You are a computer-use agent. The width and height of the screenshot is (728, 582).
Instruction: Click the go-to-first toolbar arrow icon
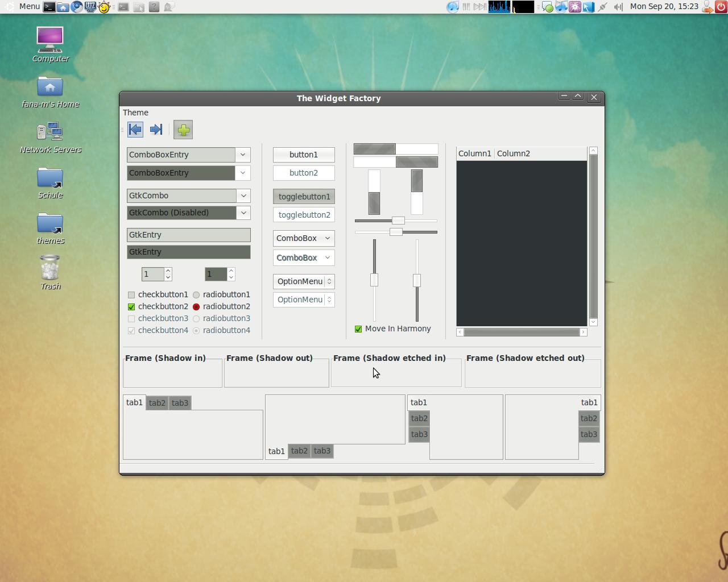135,130
